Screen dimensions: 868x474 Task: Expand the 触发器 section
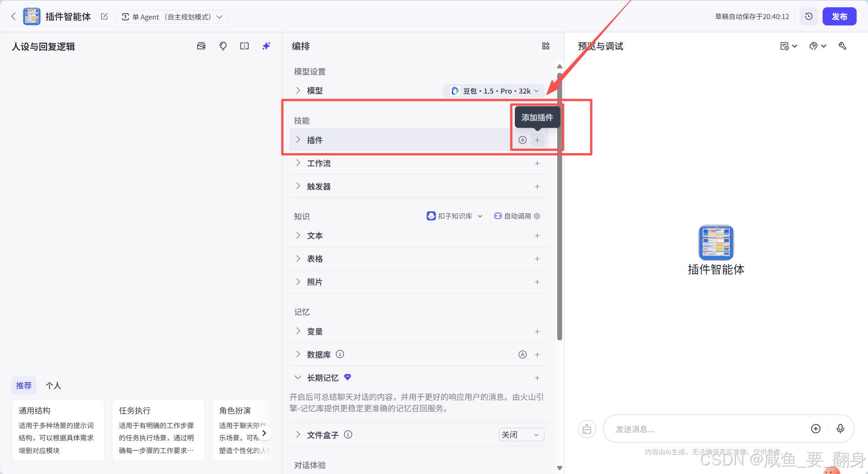point(298,186)
